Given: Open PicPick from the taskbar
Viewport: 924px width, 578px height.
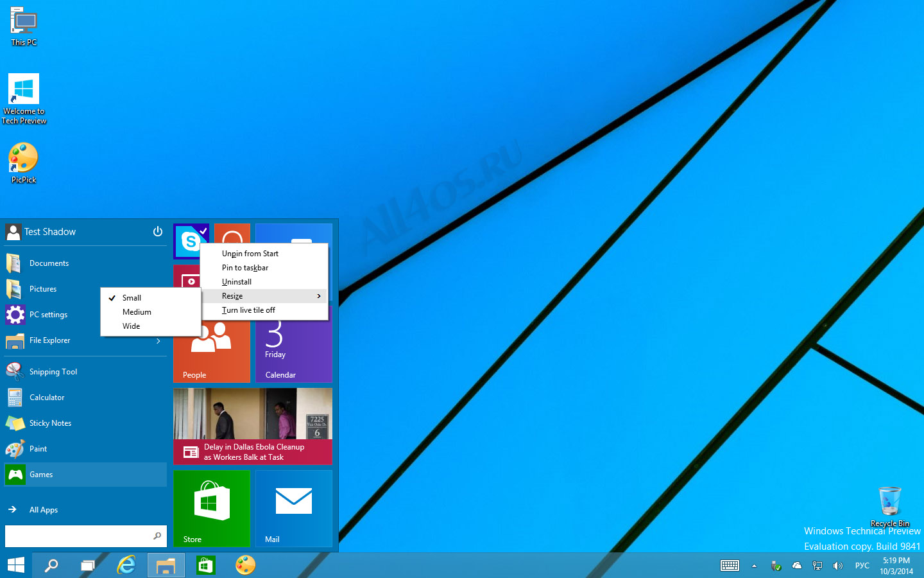Looking at the screenshot, I should pyautogui.click(x=245, y=565).
